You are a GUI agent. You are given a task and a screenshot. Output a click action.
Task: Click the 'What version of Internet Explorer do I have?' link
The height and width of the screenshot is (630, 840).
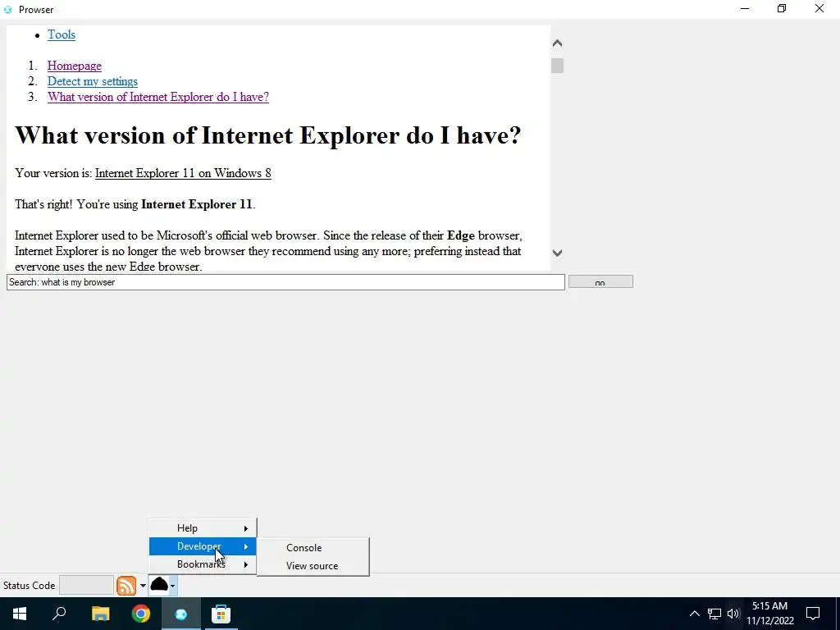point(158,97)
